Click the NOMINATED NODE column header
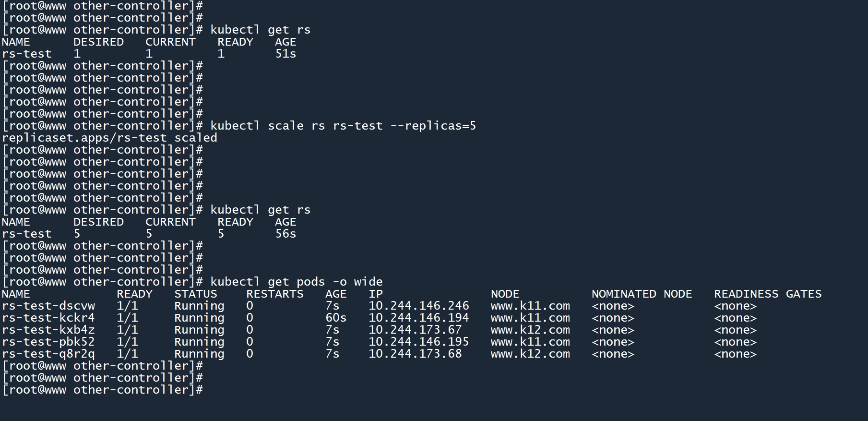Screen dimensions: 868x421 pos(642,294)
